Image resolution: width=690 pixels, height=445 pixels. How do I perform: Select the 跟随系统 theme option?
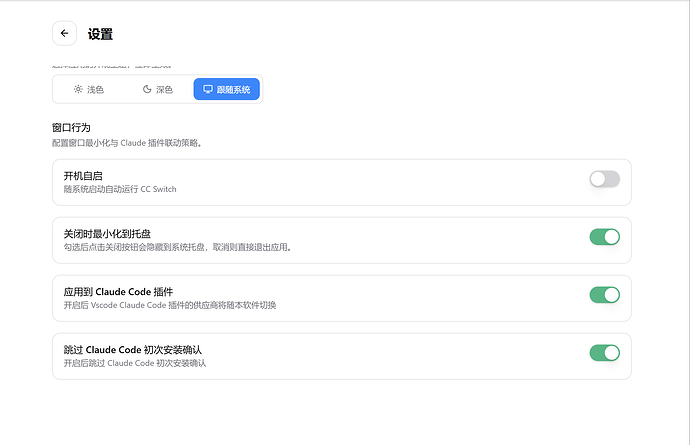(x=227, y=89)
